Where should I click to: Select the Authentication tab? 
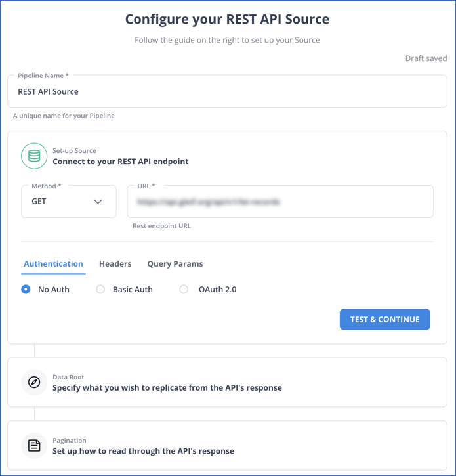(53, 264)
